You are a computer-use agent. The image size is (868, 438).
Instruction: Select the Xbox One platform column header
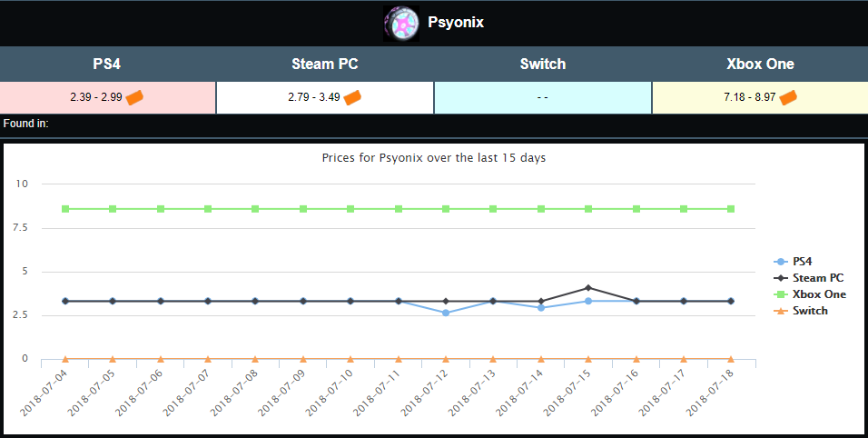(760, 65)
